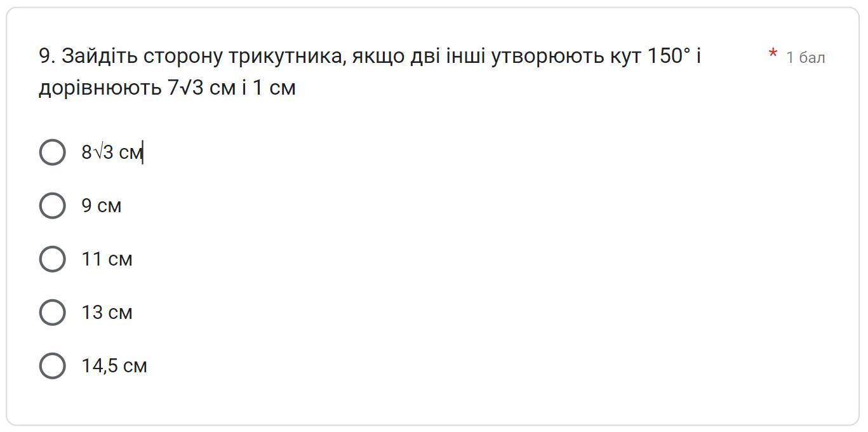Select the radio button for 9 см

click(52, 206)
